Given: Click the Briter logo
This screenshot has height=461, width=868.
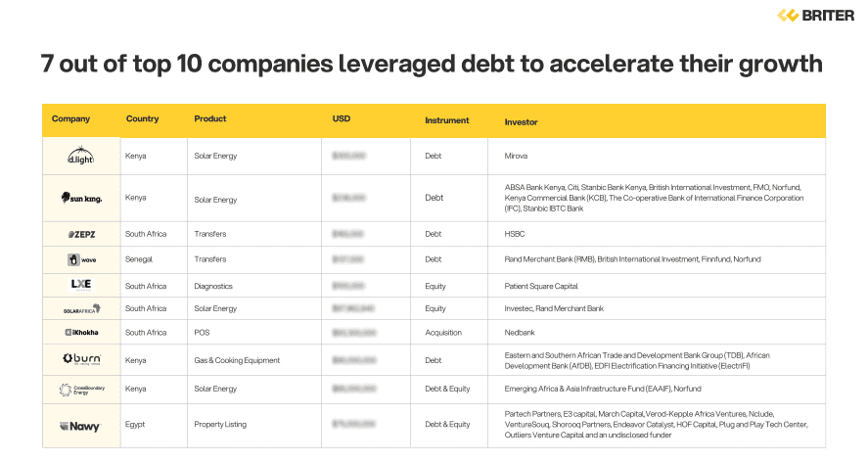Looking at the screenshot, I should click(x=815, y=16).
